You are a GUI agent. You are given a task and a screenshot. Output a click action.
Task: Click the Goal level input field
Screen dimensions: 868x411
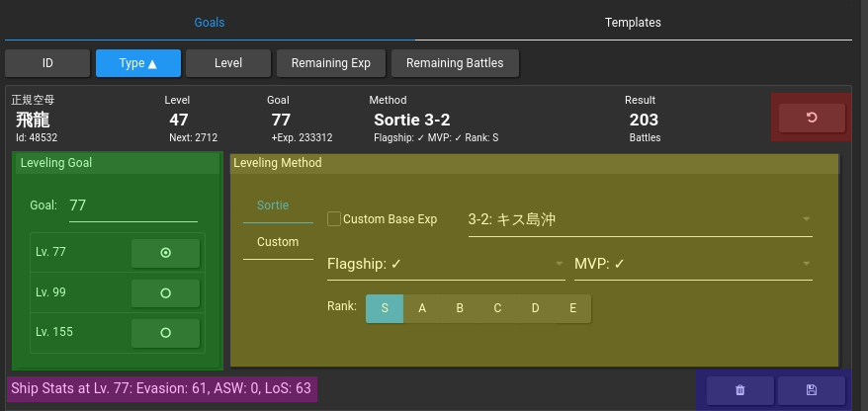pos(133,205)
